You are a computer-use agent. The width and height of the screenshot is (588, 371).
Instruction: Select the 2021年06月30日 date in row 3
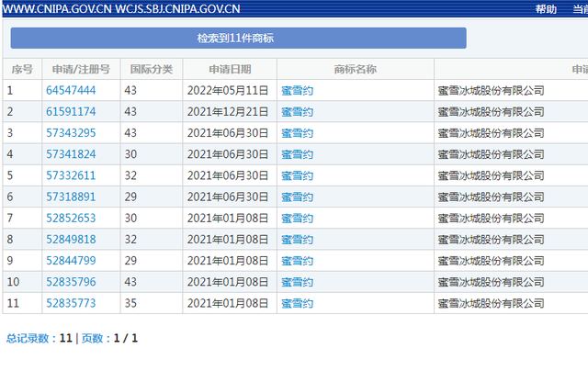(228, 133)
